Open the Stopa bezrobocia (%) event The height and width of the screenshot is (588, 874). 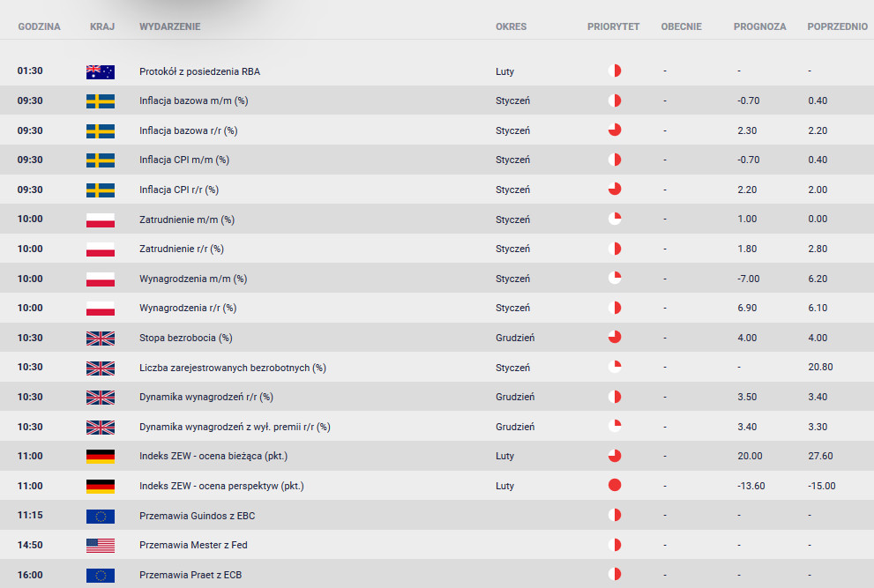pos(185,338)
